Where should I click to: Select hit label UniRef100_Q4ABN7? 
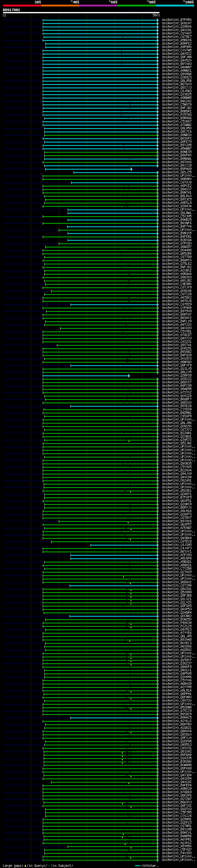point(176,67)
